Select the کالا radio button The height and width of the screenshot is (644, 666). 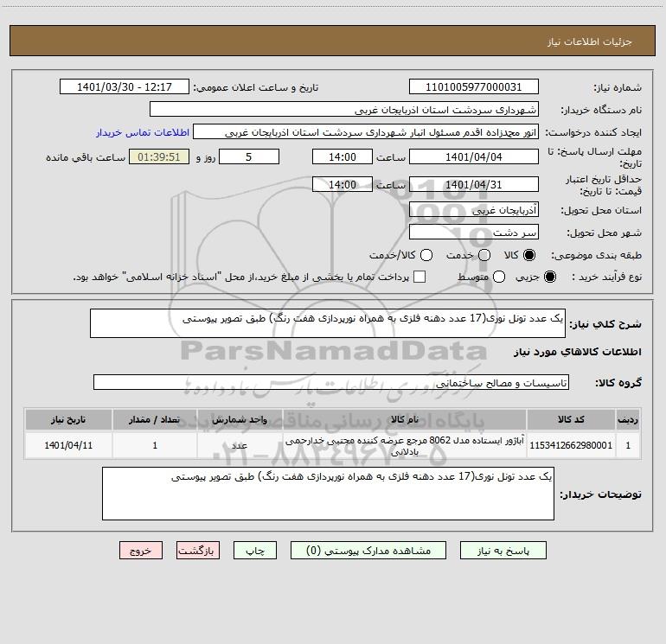pyautogui.click(x=529, y=255)
